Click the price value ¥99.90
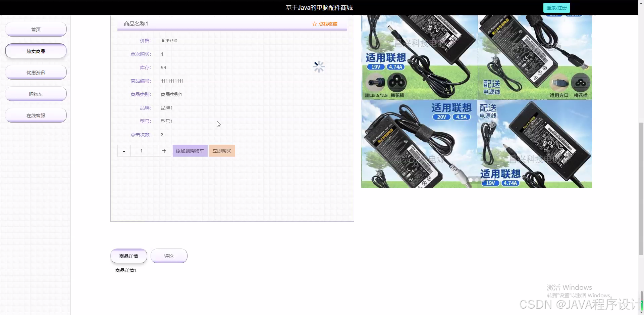The width and height of the screenshot is (644, 315). coord(169,41)
